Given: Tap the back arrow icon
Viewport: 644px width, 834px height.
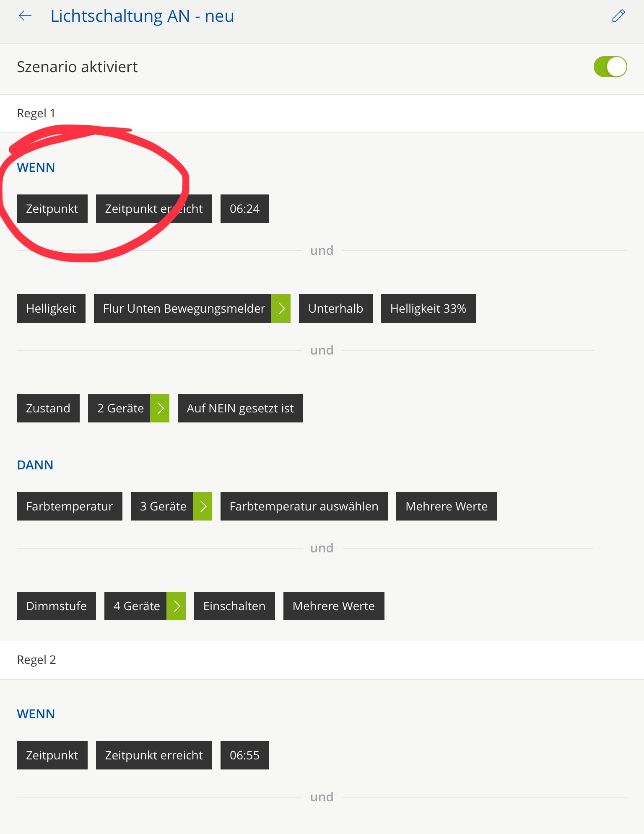Looking at the screenshot, I should [x=25, y=16].
